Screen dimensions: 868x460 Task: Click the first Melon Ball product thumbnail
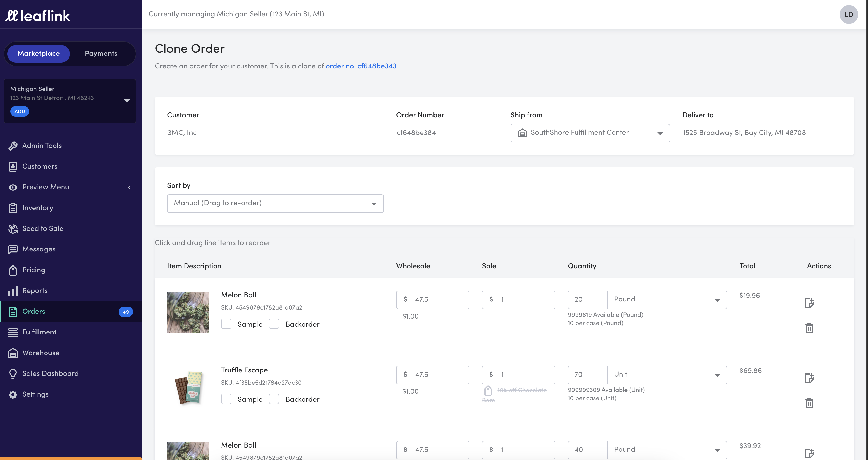[188, 312]
